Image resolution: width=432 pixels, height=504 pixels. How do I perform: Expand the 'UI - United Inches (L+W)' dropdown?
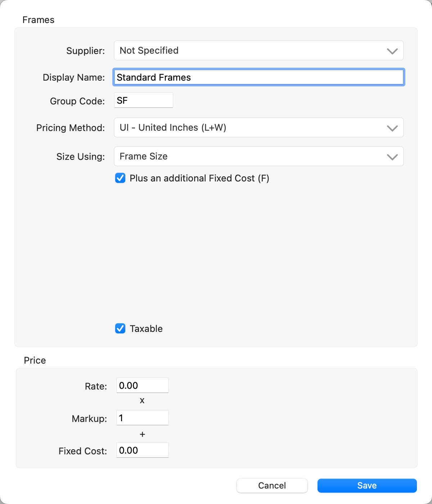252,128
